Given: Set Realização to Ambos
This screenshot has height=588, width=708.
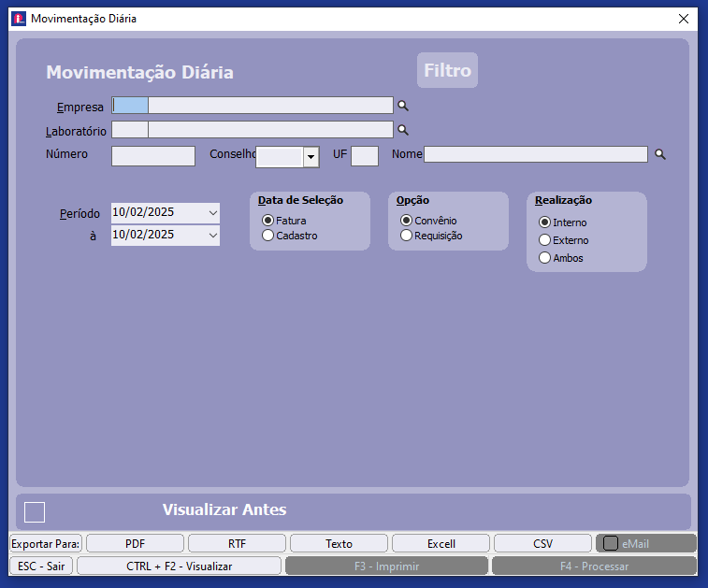Looking at the screenshot, I should click(x=544, y=258).
